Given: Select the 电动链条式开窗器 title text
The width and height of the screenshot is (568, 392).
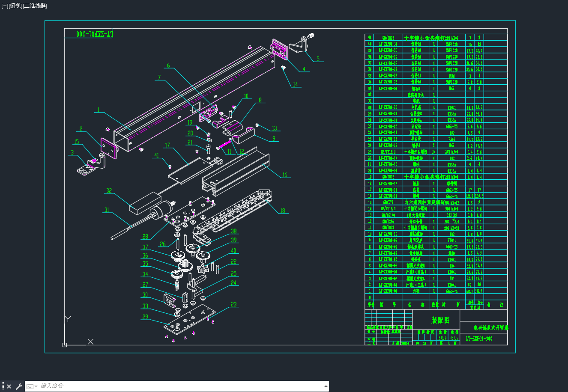Looking at the screenshot, I should point(491,328).
